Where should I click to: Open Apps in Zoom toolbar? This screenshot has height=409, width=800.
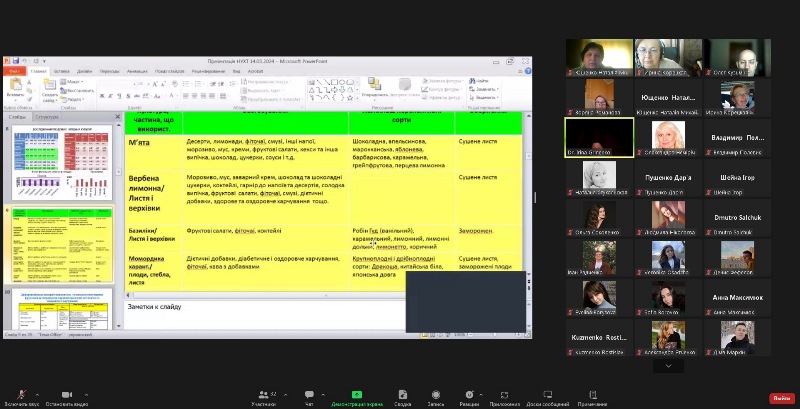coord(504,395)
